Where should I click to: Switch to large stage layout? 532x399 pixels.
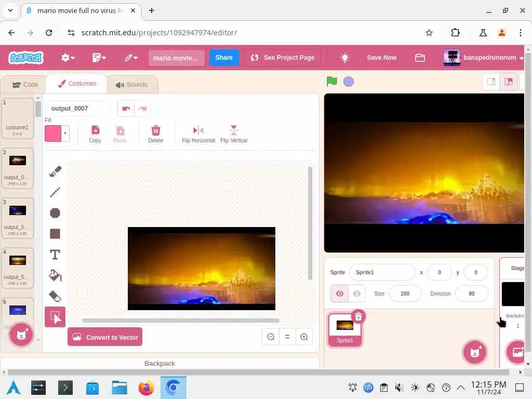pyautogui.click(x=509, y=82)
